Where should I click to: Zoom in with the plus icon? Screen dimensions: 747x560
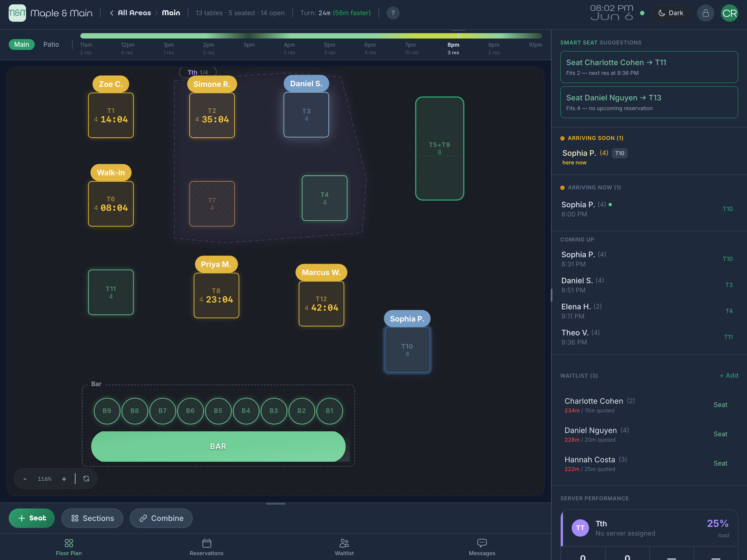[64, 479]
